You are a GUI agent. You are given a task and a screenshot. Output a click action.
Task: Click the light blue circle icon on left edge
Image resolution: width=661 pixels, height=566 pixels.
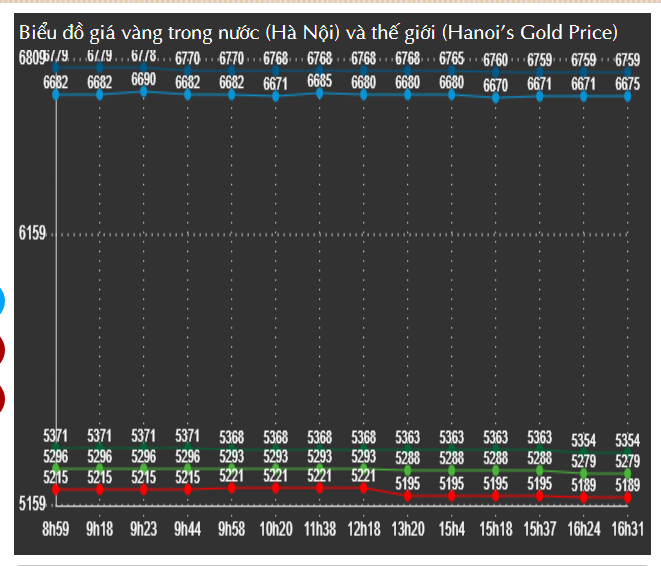coord(2,300)
